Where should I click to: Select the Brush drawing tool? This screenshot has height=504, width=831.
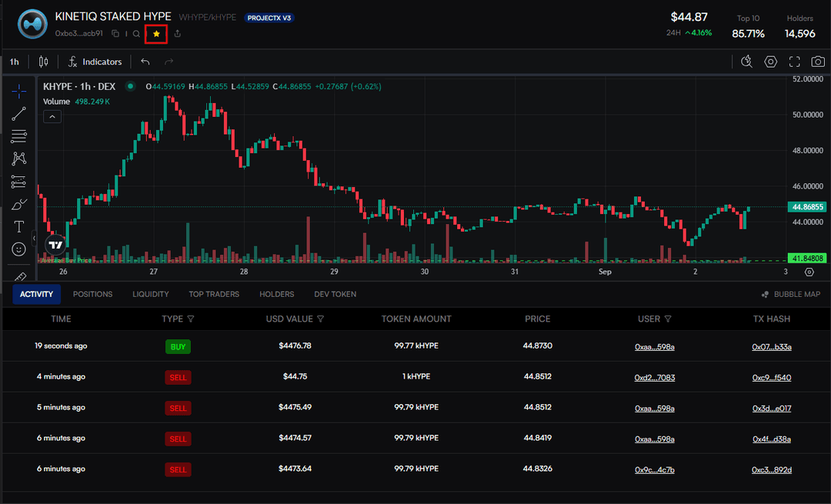18,204
